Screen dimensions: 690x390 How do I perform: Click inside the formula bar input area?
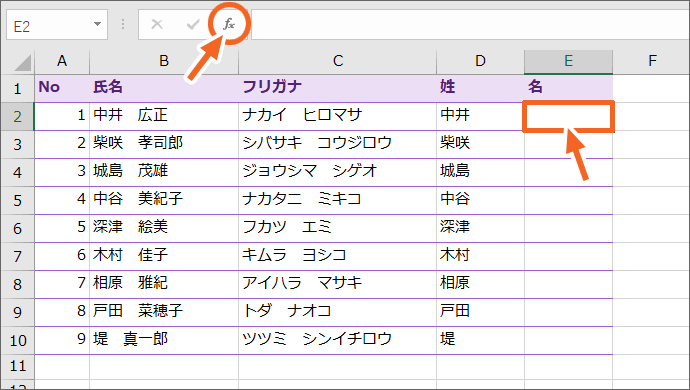pyautogui.click(x=470, y=25)
